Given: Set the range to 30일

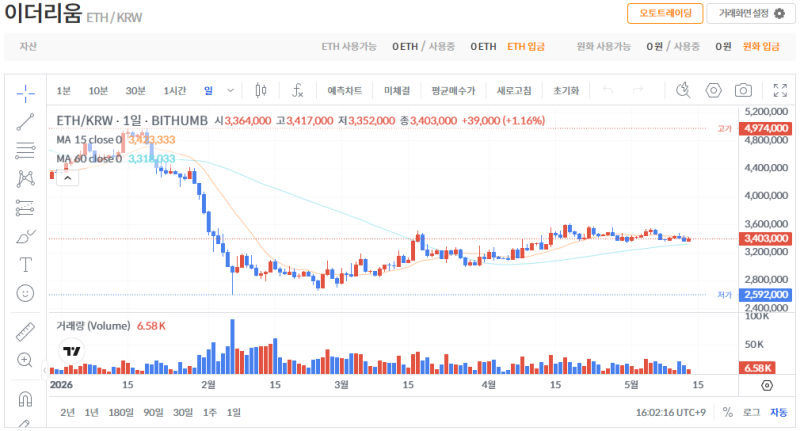Looking at the screenshot, I should tap(183, 412).
